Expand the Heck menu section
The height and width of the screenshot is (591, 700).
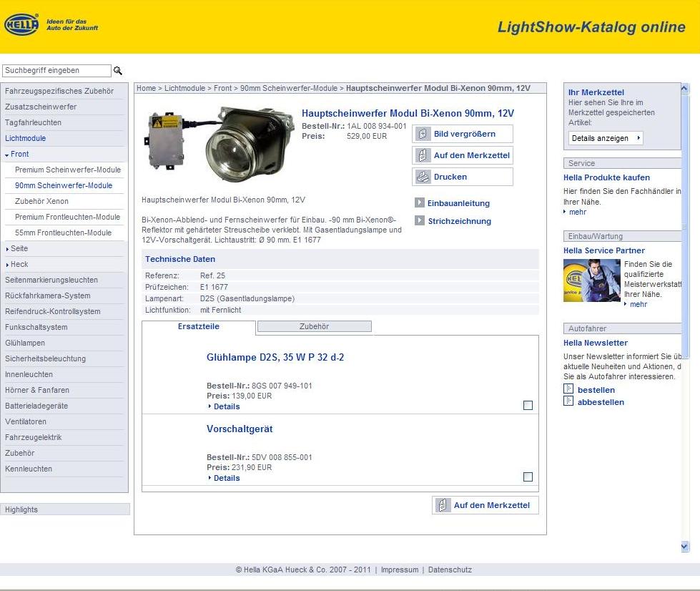pyautogui.click(x=7, y=265)
